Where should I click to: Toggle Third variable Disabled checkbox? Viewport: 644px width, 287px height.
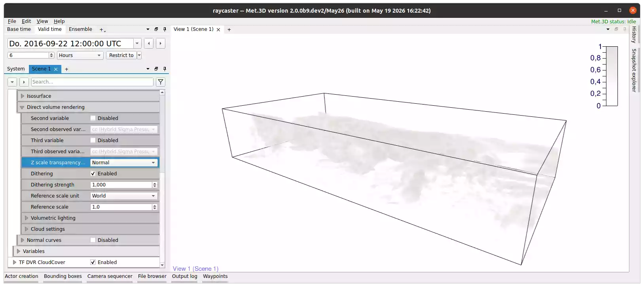click(x=93, y=141)
